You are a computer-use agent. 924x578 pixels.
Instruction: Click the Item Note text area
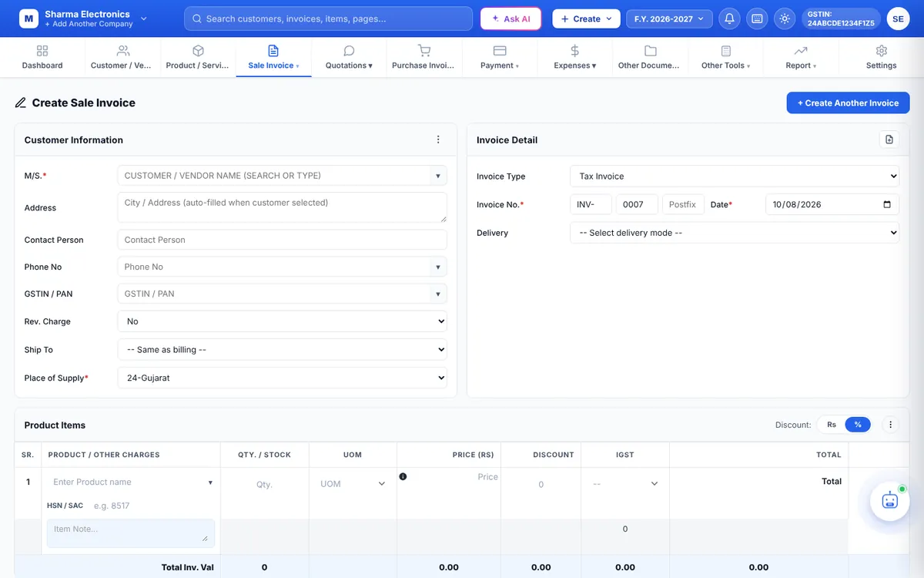[131, 533]
